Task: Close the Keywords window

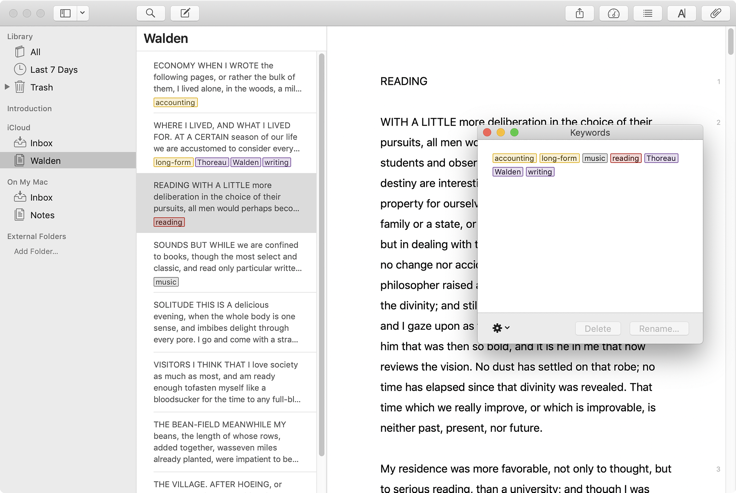Action: (x=487, y=133)
